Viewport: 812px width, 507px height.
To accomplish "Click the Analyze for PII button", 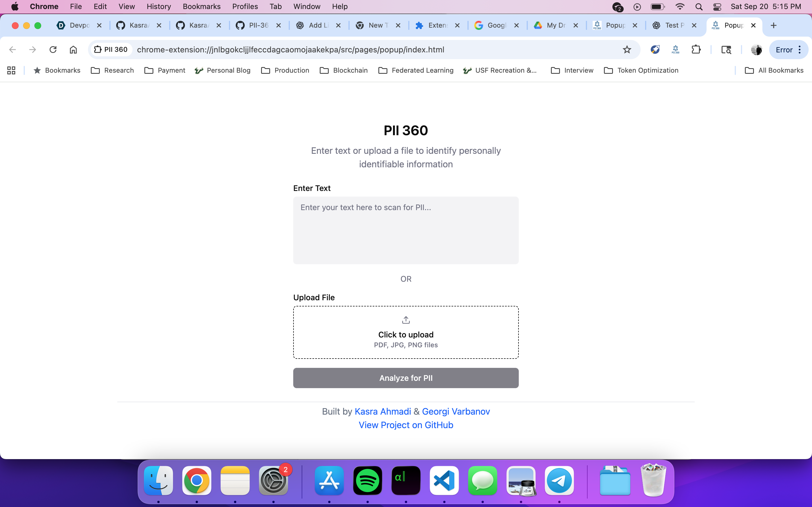I will [x=406, y=378].
